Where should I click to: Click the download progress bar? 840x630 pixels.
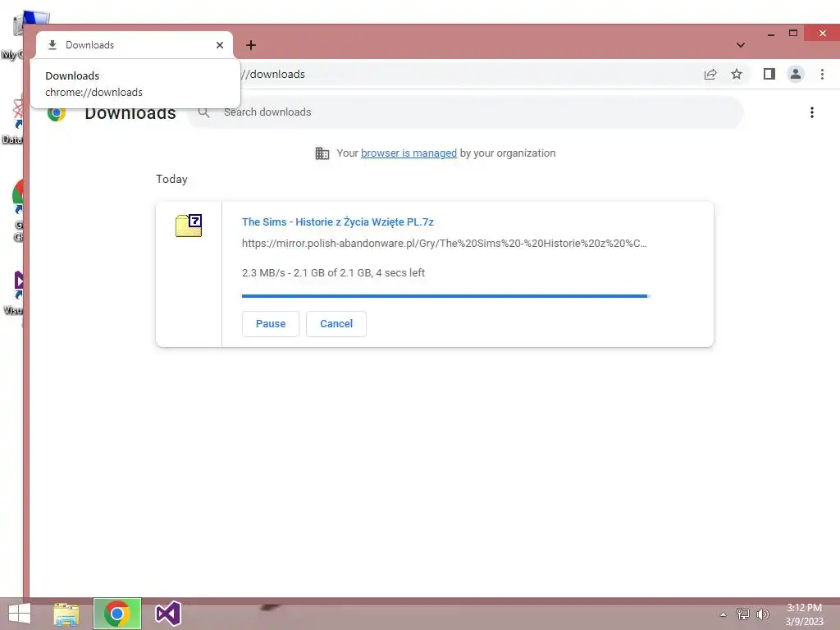445,295
